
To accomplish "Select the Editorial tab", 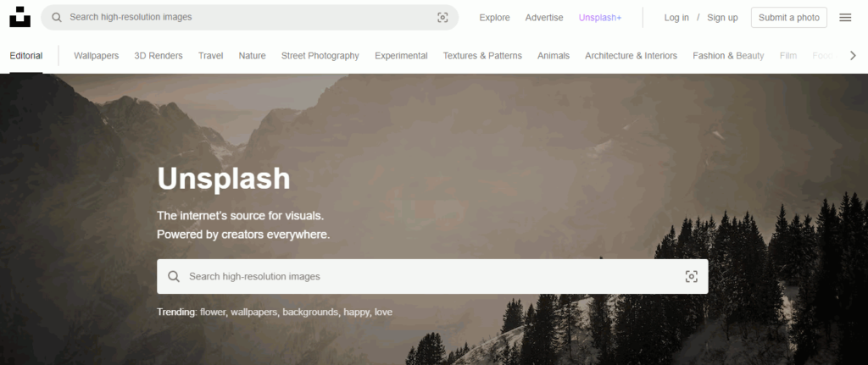I will click(26, 56).
